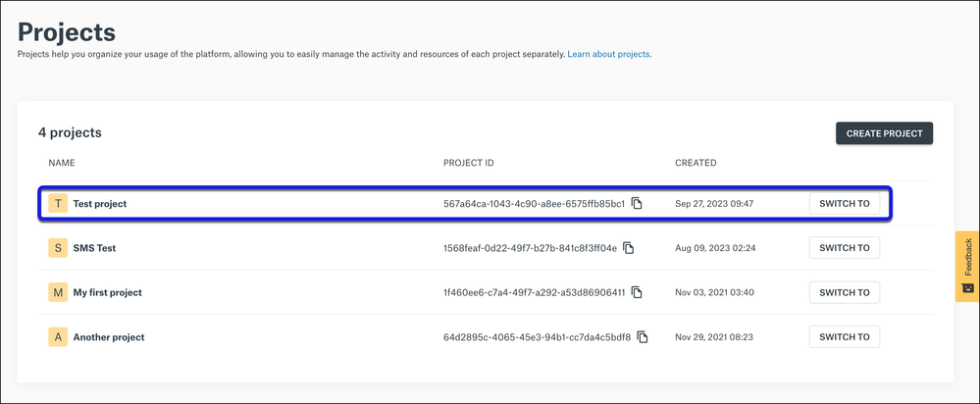Switch to My first project

845,292
